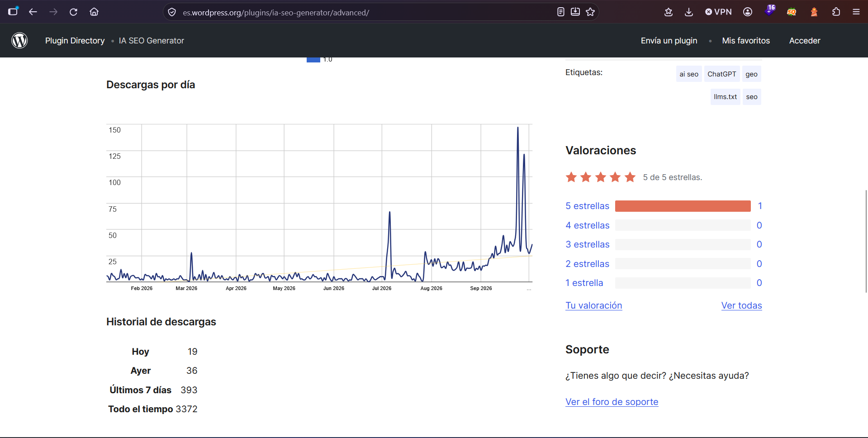Open the browser downloads icon

[x=689, y=12]
